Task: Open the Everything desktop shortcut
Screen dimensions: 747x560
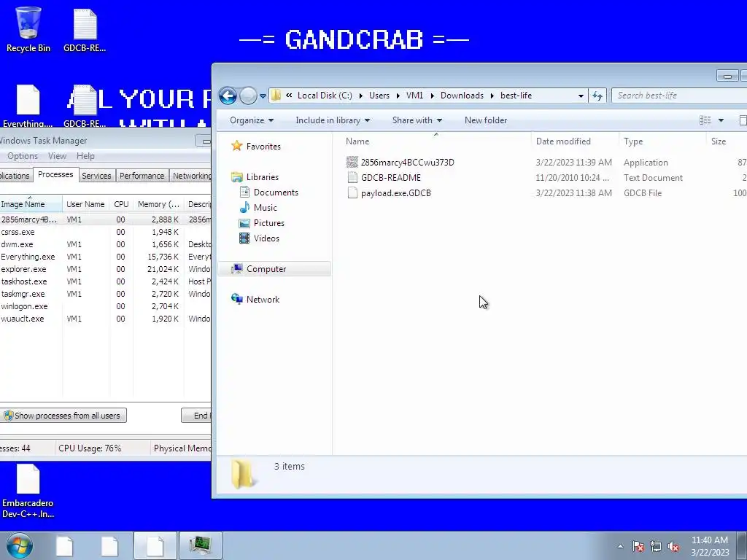Action: (28, 106)
